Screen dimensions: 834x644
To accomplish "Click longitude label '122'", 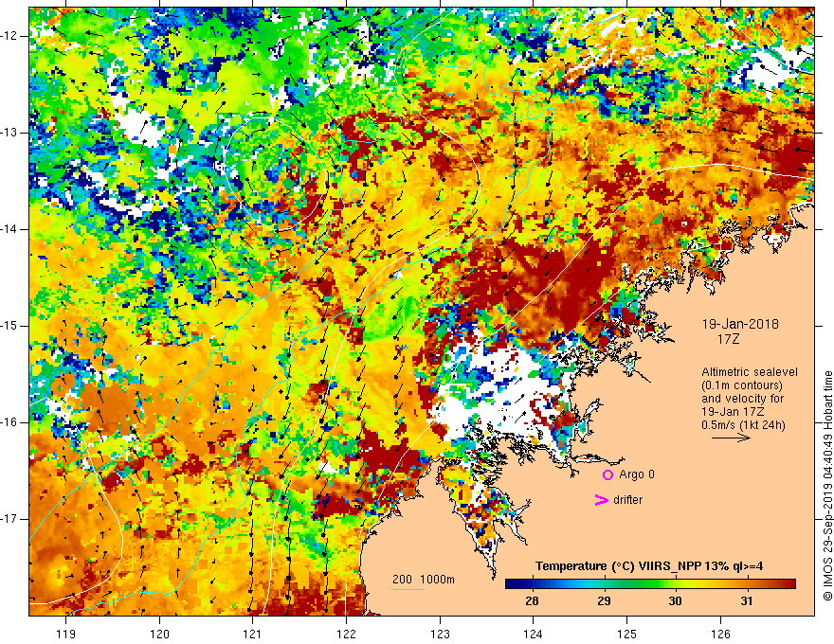I will coord(346,634).
